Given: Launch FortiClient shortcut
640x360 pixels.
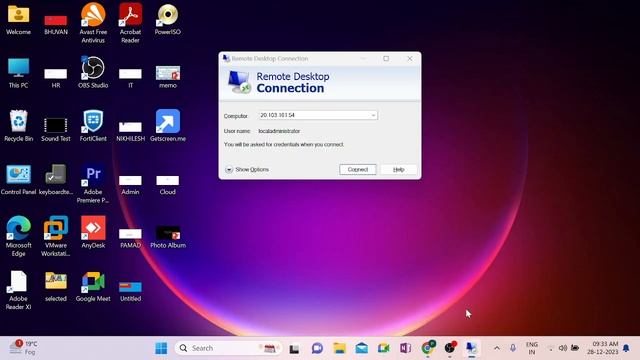Looking at the screenshot, I should 93,126.
